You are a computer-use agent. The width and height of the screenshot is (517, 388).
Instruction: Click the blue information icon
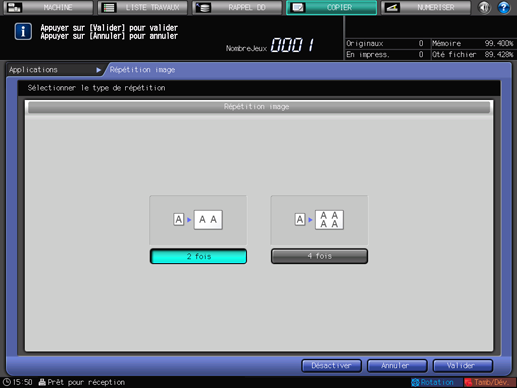pos(23,32)
